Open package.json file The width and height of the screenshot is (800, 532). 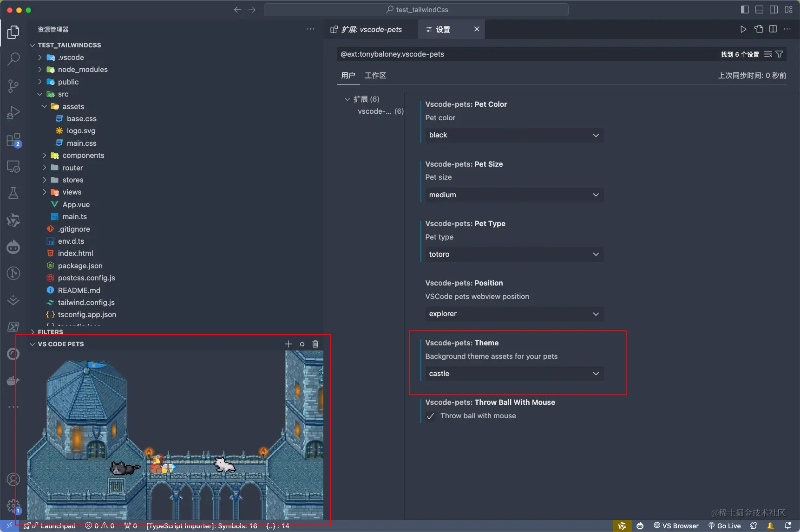point(80,266)
